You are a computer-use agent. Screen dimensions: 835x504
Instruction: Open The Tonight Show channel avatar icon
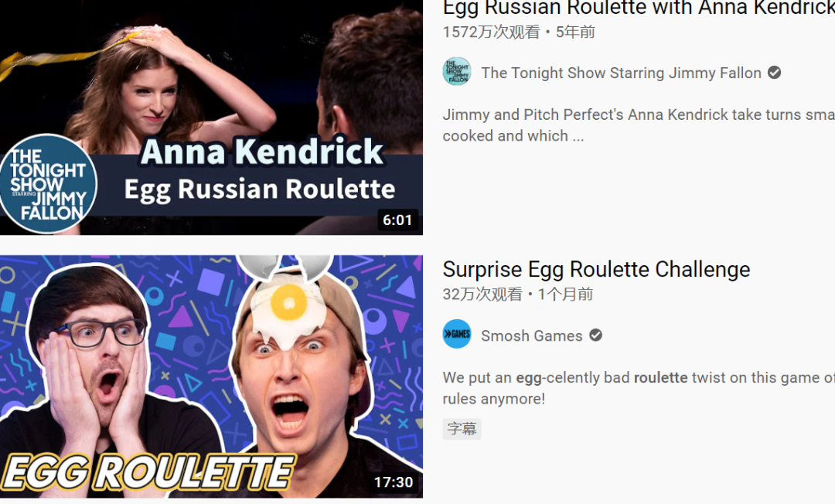point(457,72)
